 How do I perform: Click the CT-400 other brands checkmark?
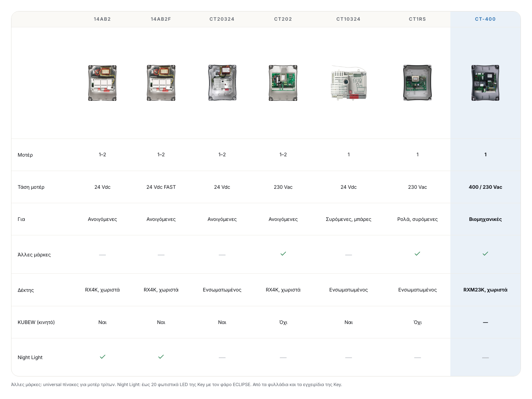pyautogui.click(x=485, y=254)
